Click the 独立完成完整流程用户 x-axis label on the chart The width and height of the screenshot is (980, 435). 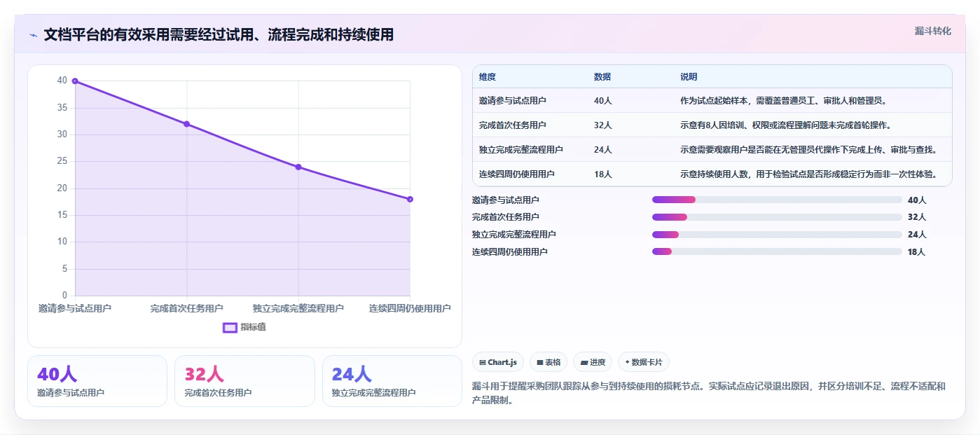[x=298, y=308]
